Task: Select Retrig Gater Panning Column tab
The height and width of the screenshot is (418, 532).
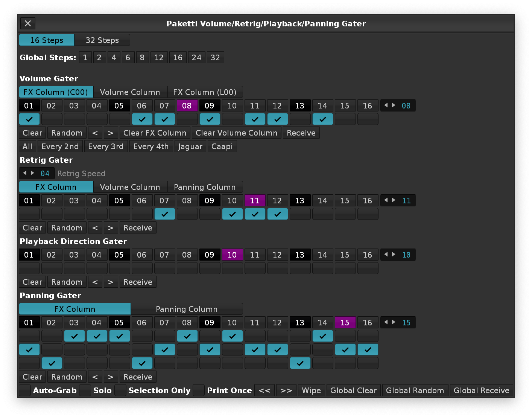Action: [x=205, y=187]
